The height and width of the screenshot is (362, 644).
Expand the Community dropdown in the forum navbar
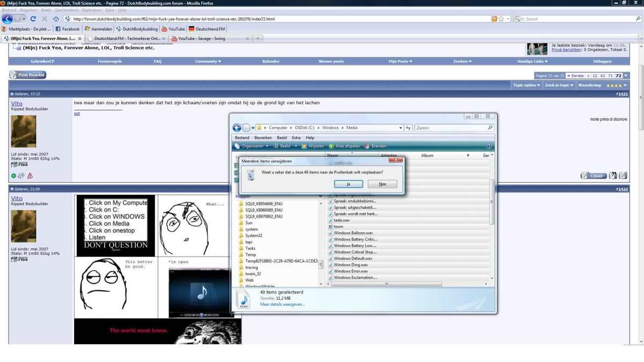pyautogui.click(x=208, y=62)
